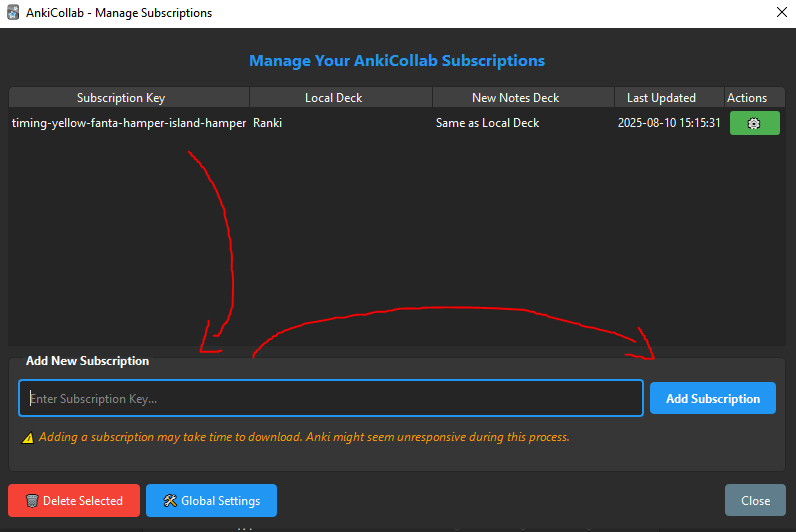Click the Actions column header

(754, 97)
